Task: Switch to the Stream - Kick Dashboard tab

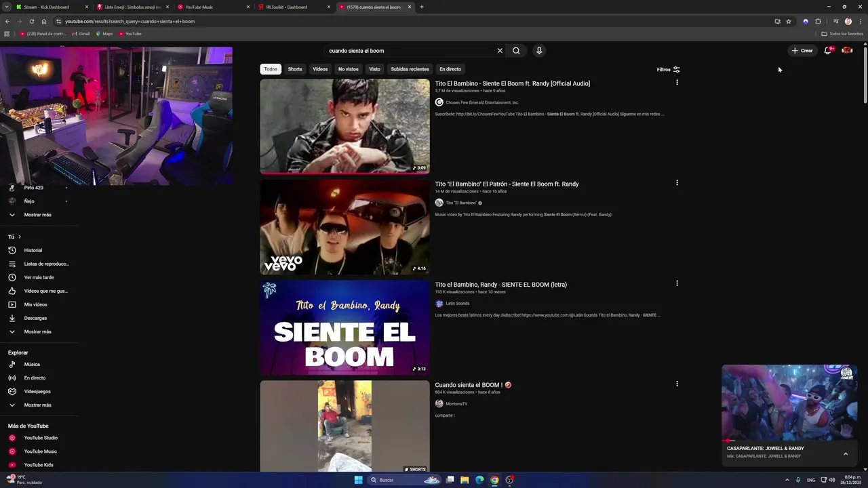Action: [x=52, y=7]
